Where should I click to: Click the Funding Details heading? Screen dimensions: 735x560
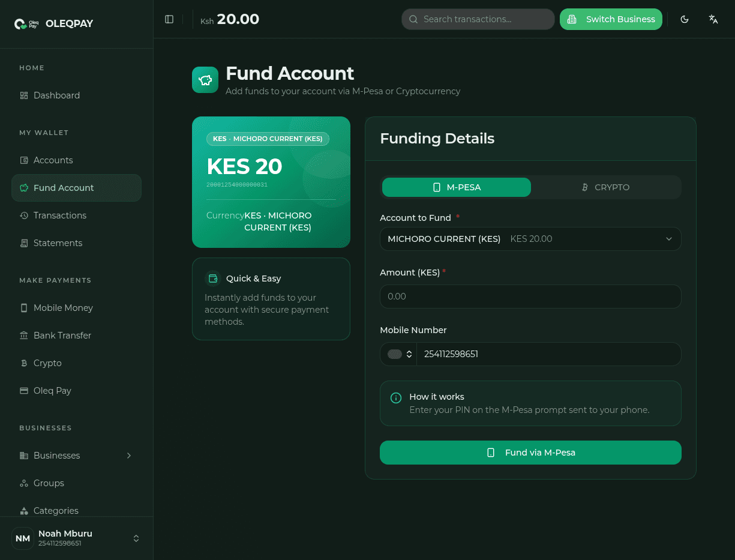pyautogui.click(x=437, y=139)
